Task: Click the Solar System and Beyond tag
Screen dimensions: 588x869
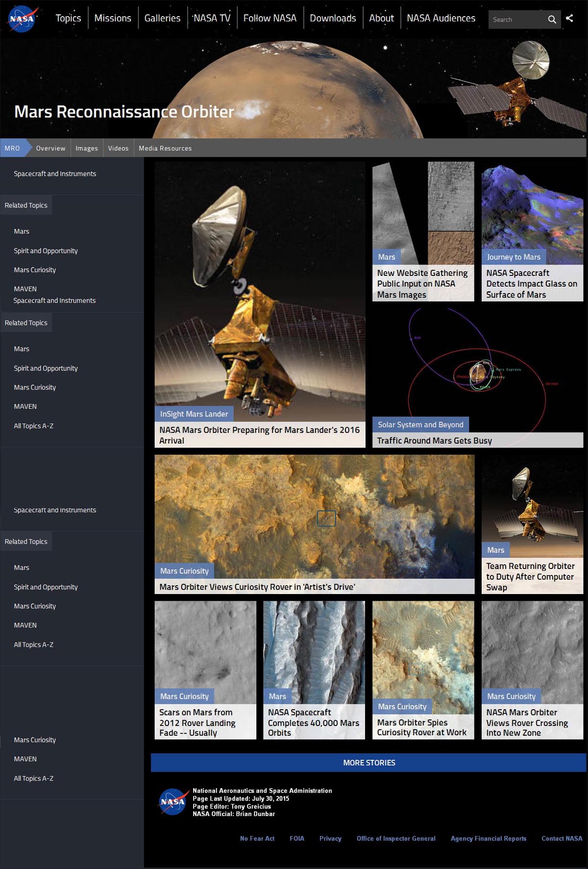Action: pyautogui.click(x=420, y=424)
